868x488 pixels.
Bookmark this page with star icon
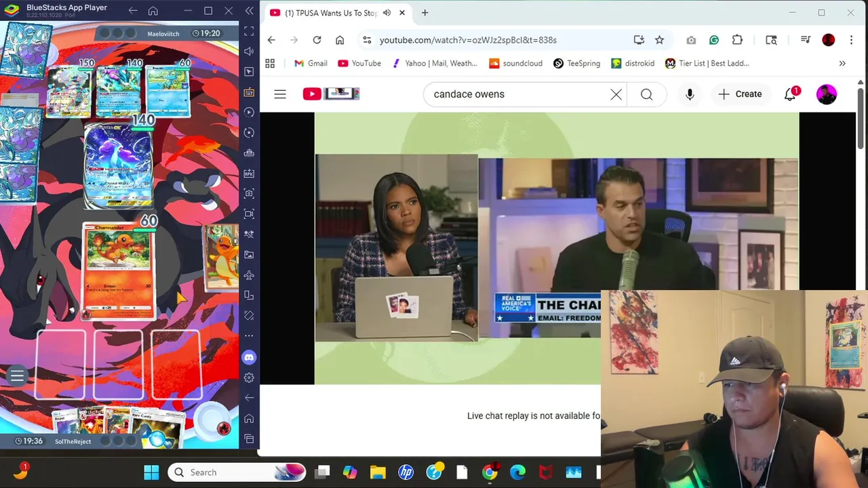(659, 40)
